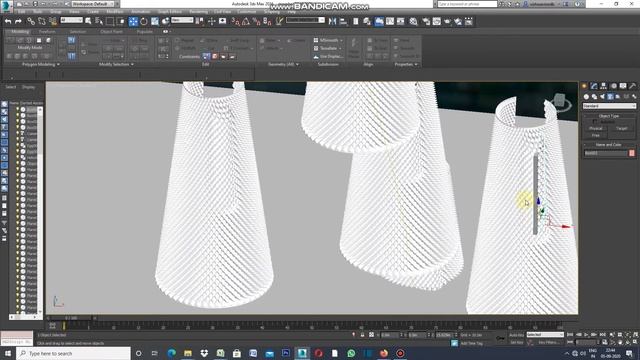This screenshot has height=360, width=640.
Task: Click the Select by Name icon
Action: click(x=99, y=21)
